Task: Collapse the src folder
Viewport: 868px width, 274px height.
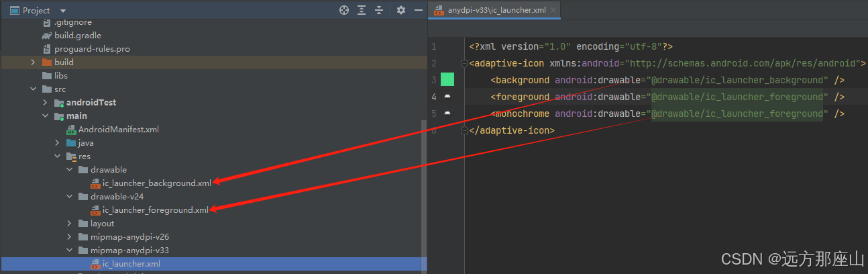Action: [x=33, y=89]
